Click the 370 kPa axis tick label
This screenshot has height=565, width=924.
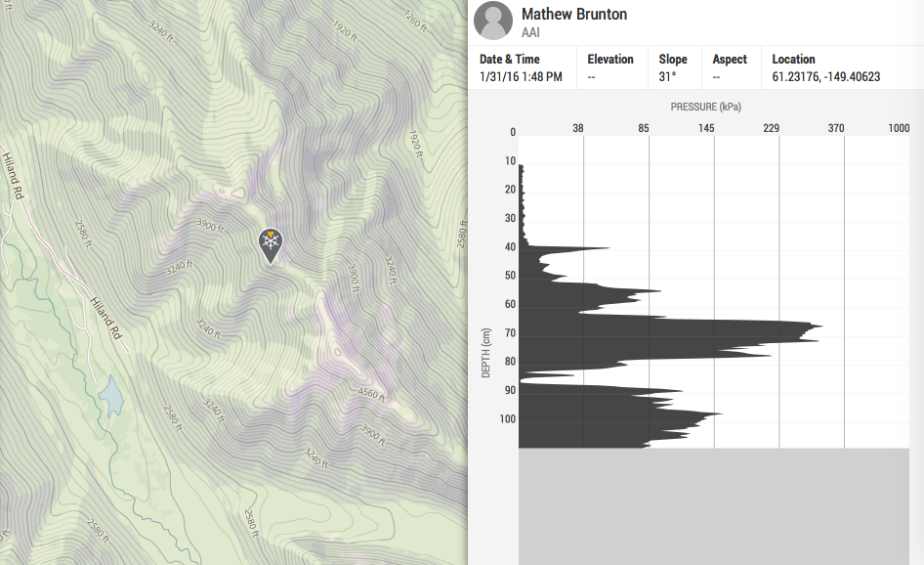[x=836, y=128]
